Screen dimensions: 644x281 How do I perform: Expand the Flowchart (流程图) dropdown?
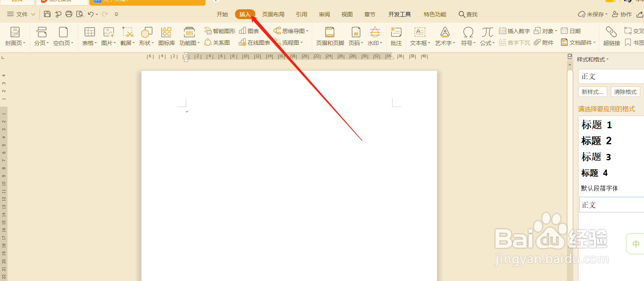tap(302, 42)
